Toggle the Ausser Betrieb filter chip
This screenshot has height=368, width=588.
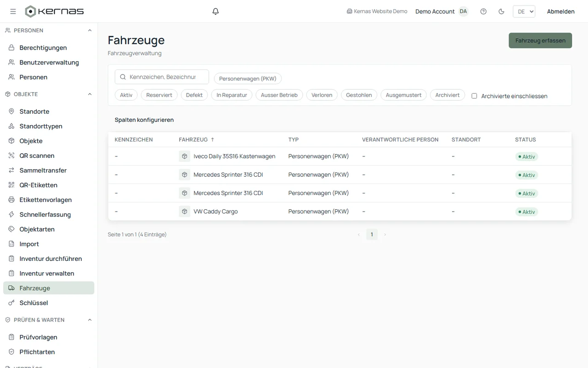(279, 95)
